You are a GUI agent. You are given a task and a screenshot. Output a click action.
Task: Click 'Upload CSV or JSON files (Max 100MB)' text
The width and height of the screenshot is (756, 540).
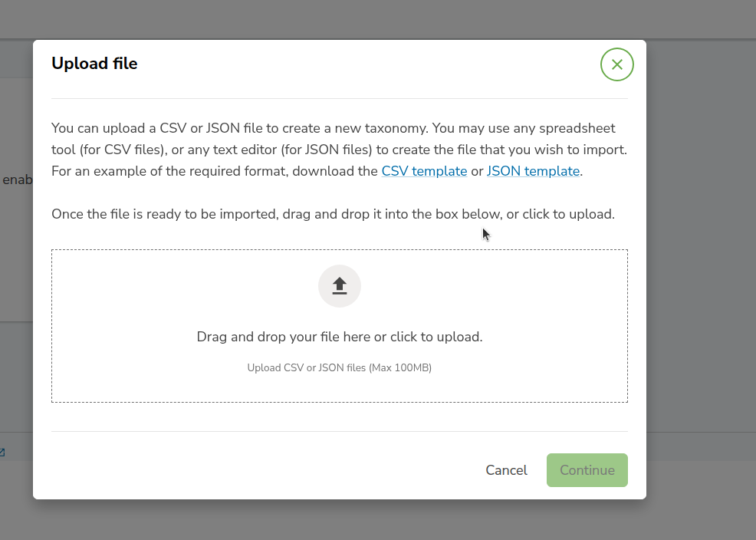[340, 368]
